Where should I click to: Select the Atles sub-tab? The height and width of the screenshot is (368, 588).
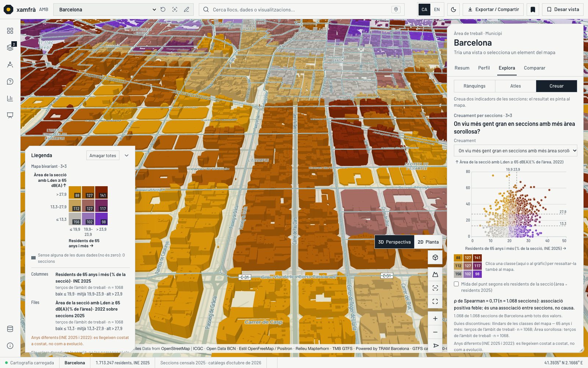(516, 86)
